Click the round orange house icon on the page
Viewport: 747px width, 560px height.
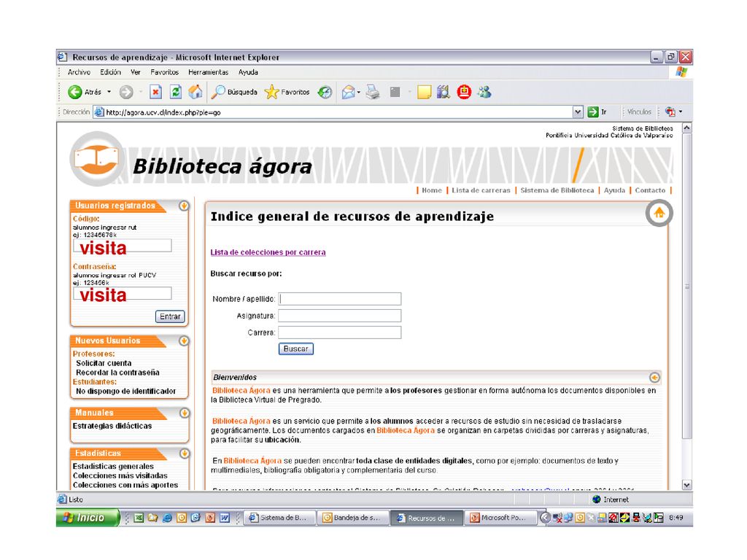pos(659,214)
